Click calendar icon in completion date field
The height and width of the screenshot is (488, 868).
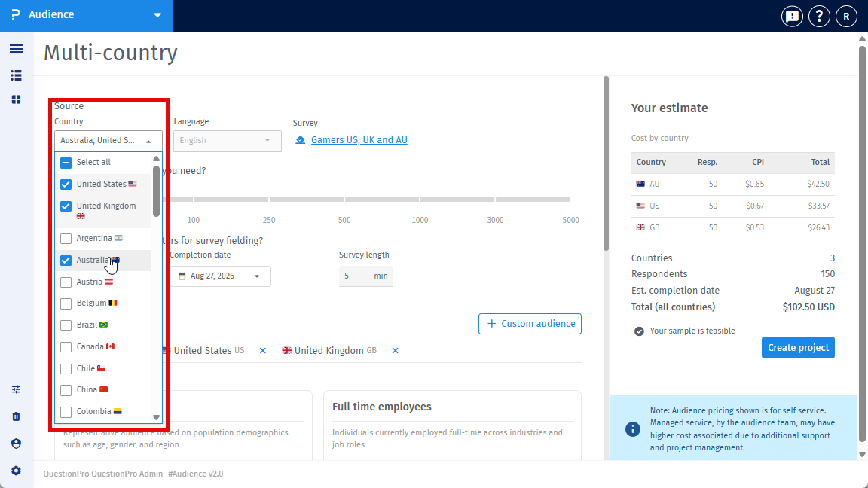pos(182,276)
